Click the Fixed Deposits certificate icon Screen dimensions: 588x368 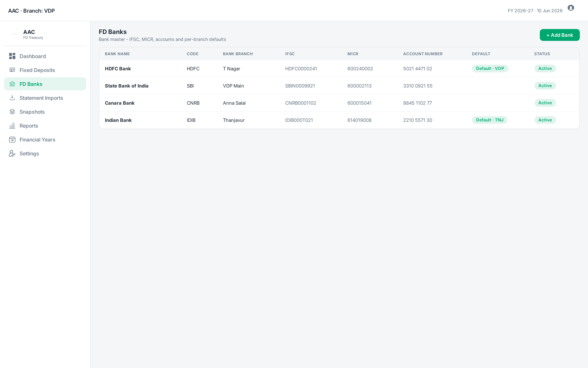[12, 70]
